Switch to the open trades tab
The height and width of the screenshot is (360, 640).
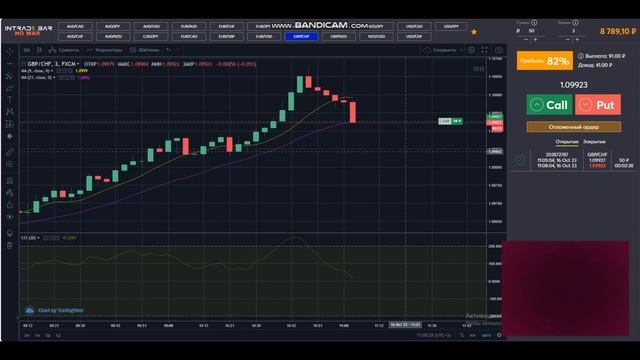coord(567,142)
